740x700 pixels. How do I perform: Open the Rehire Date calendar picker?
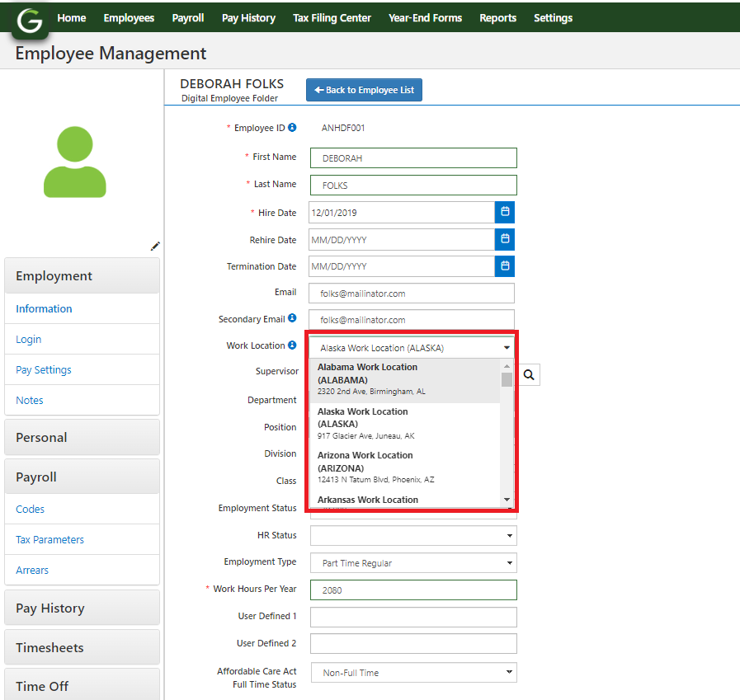tap(505, 240)
